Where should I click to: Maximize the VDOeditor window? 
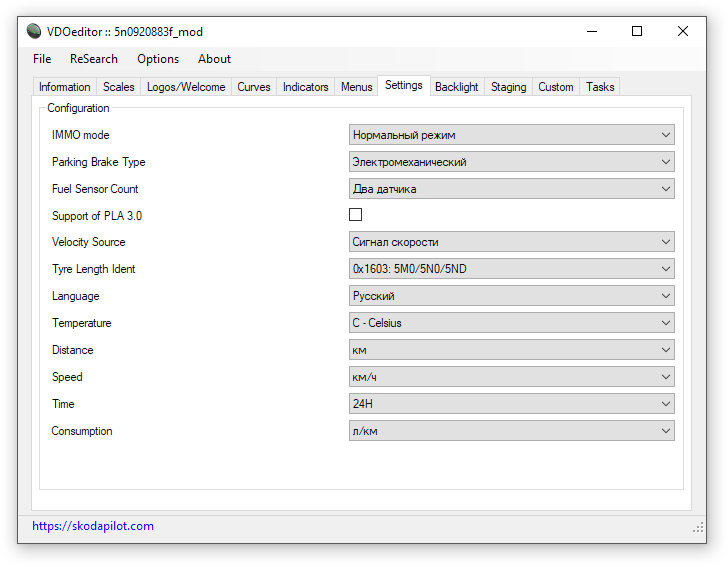coord(637,31)
